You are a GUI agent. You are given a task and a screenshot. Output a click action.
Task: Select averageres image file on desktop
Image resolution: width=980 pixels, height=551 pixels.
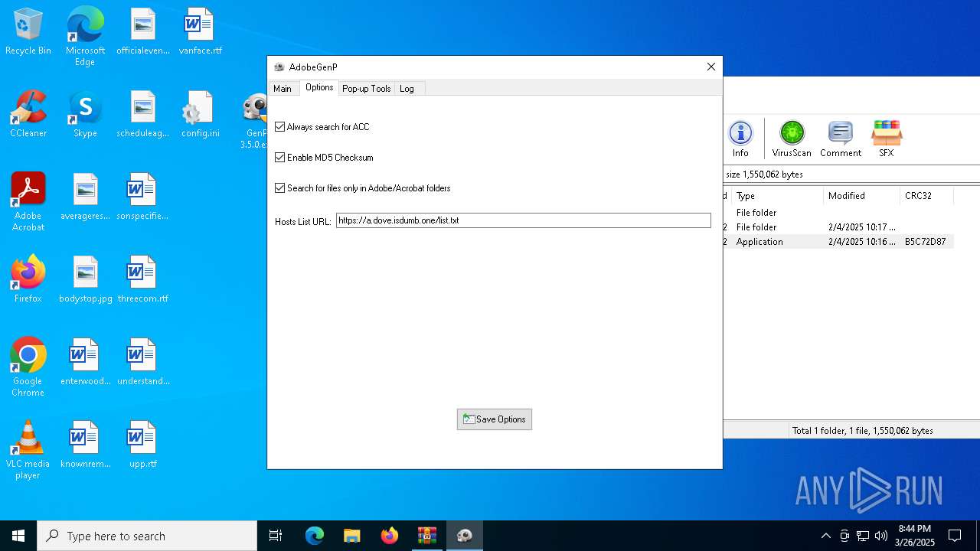[x=85, y=197]
